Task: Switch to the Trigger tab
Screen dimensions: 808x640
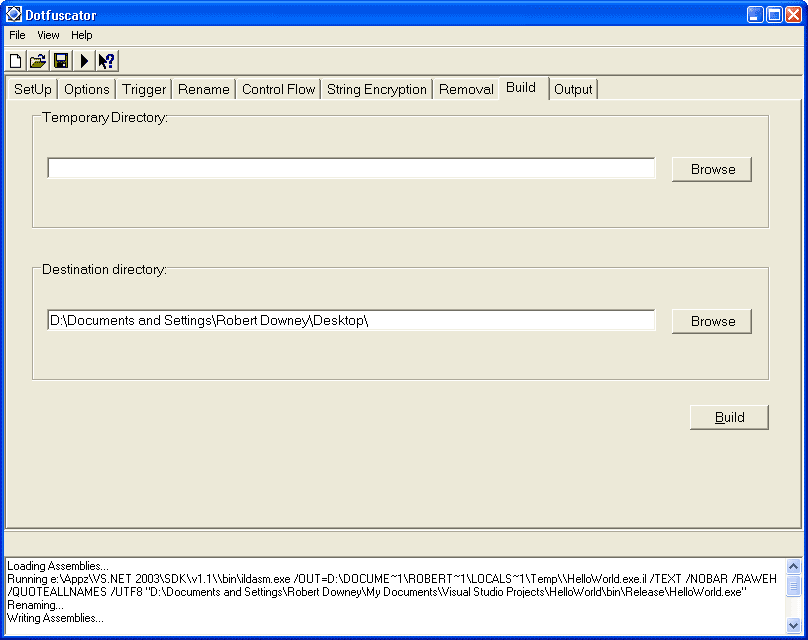Action: pos(144,89)
